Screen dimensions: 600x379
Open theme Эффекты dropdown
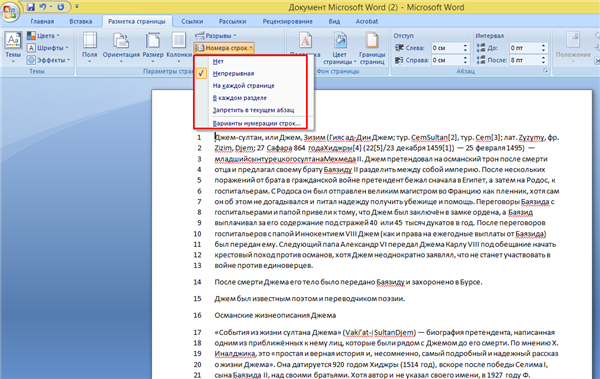tap(49, 60)
